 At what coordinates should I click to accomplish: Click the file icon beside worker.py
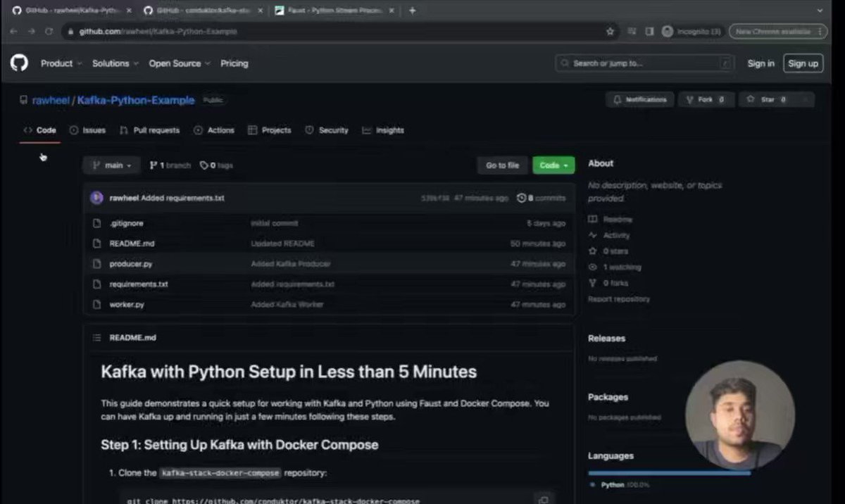pyautogui.click(x=97, y=305)
